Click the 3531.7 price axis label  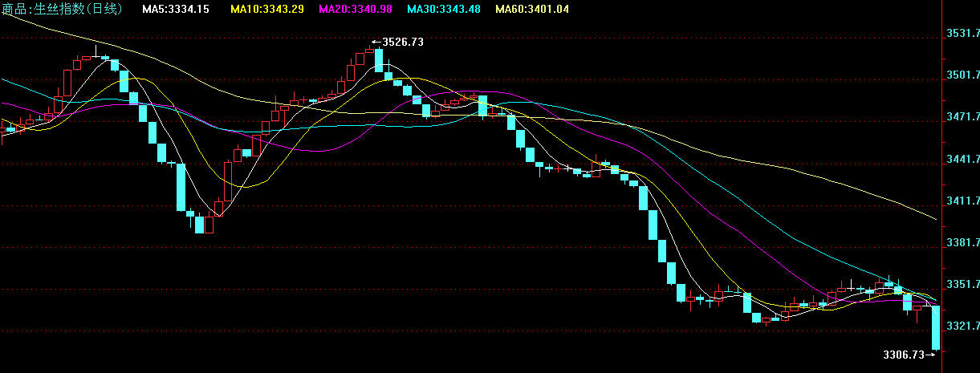point(962,34)
